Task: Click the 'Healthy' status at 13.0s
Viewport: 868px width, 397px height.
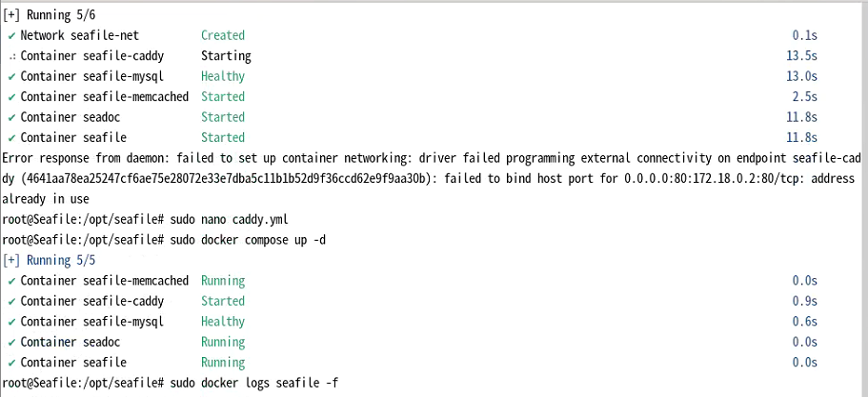Action: [x=223, y=76]
